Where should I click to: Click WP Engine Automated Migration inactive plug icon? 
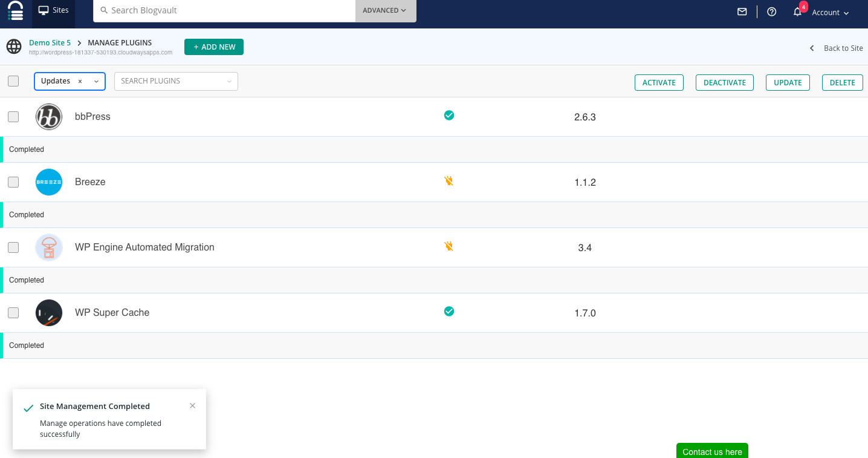point(449,246)
